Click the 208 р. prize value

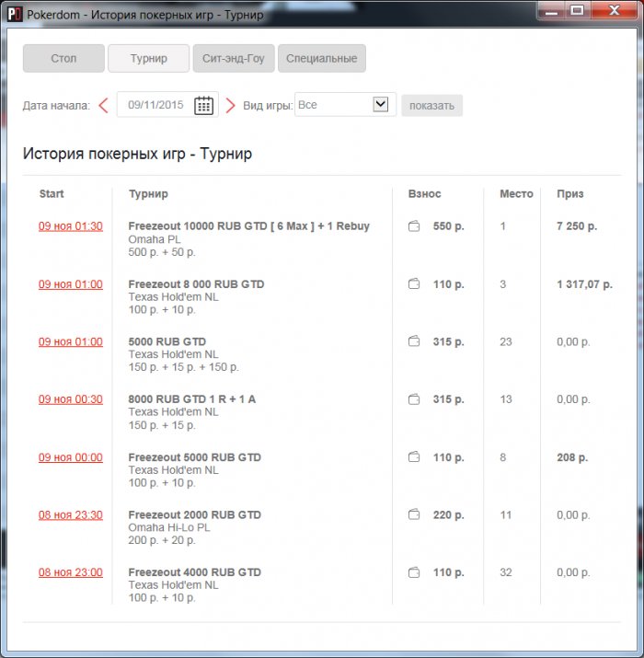point(572,457)
